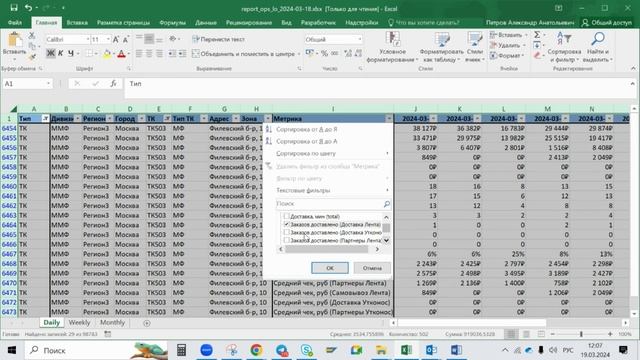Open the Calculator from the taskbar

(181, 350)
